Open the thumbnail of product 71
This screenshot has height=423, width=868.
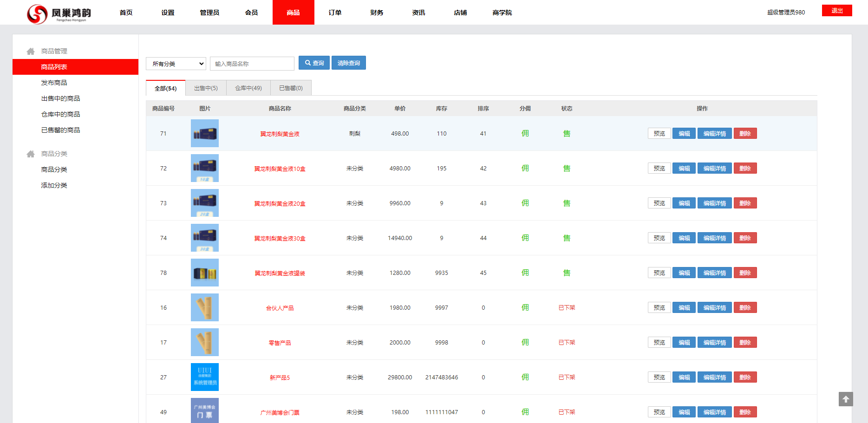coord(205,133)
